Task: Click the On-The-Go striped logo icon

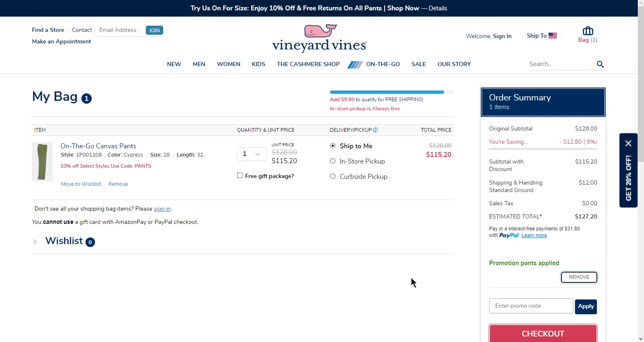Action: click(x=355, y=64)
